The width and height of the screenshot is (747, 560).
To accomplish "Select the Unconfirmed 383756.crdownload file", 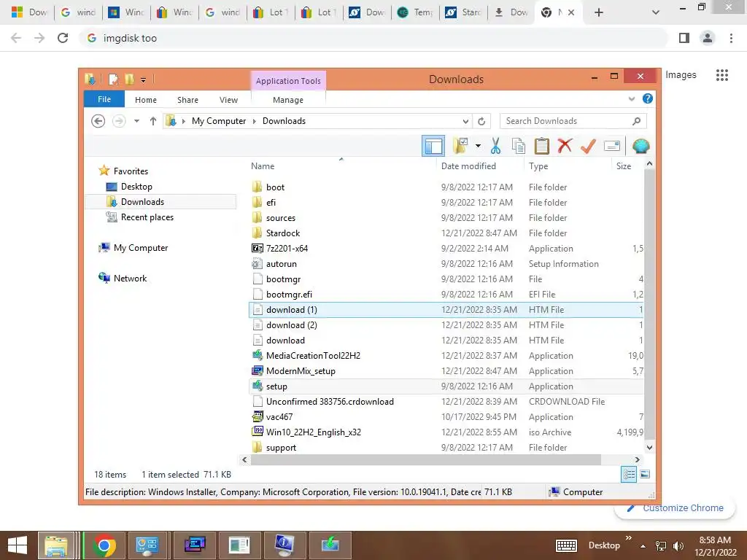I will [330, 402].
